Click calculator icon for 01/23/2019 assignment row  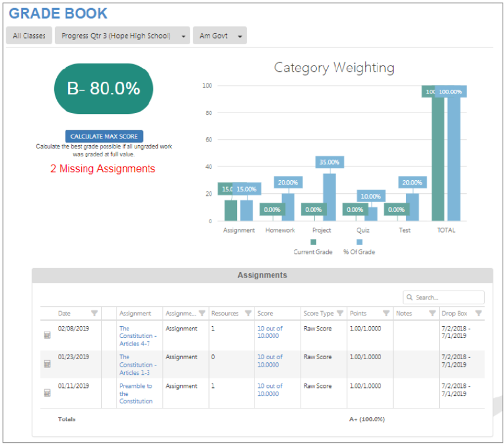click(x=47, y=364)
